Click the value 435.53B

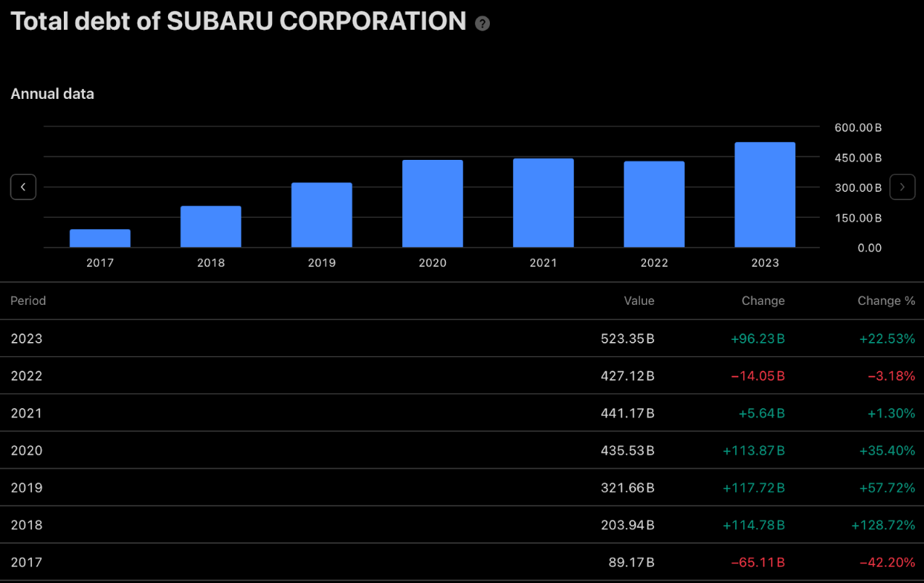[x=627, y=451]
